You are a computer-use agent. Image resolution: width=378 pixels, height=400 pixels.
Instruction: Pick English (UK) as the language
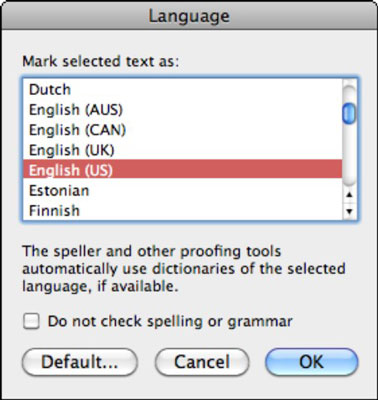click(x=183, y=150)
